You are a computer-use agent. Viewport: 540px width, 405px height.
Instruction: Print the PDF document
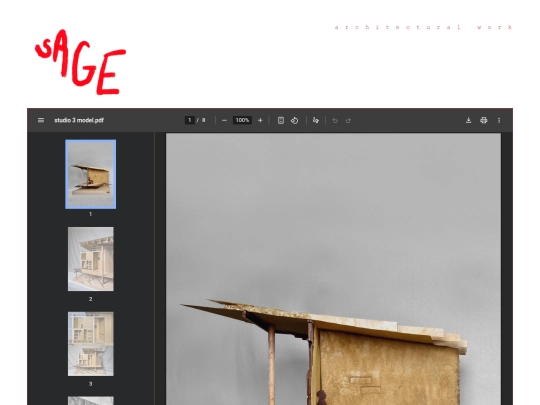click(x=484, y=120)
